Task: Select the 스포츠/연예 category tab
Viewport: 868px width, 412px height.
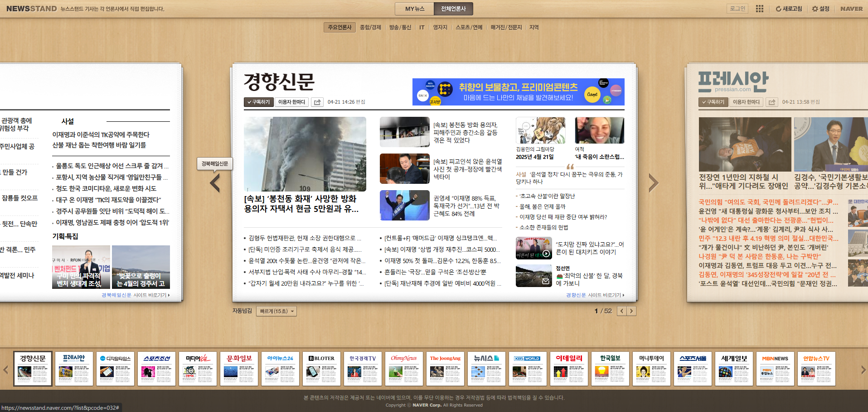Action: pos(469,27)
